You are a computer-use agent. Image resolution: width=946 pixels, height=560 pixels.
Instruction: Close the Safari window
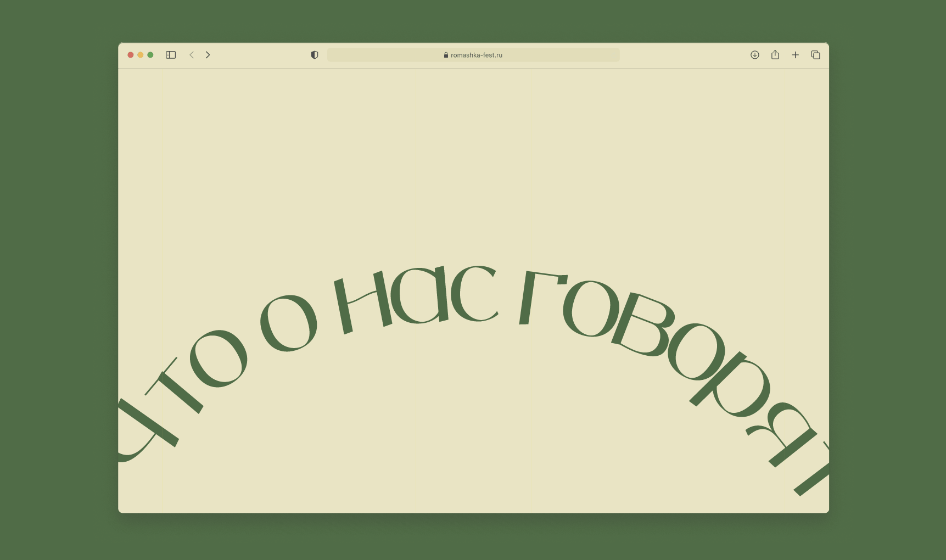click(131, 55)
